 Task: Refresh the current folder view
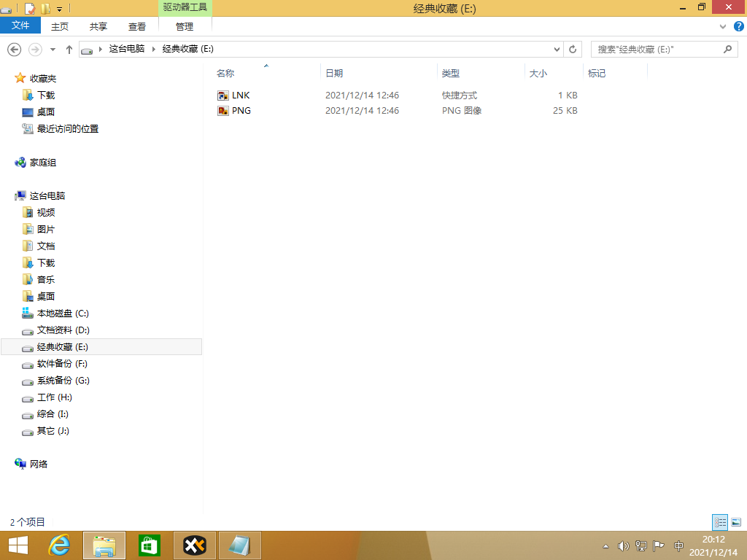click(573, 49)
